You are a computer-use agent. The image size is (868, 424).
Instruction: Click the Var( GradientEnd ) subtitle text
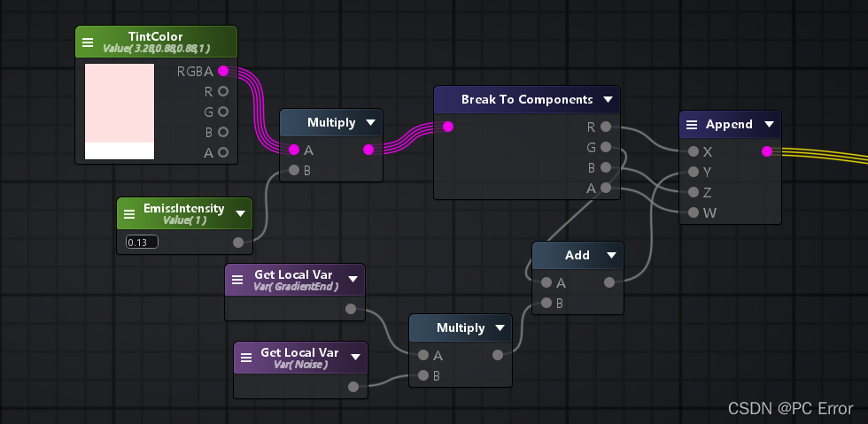pyautogui.click(x=296, y=286)
